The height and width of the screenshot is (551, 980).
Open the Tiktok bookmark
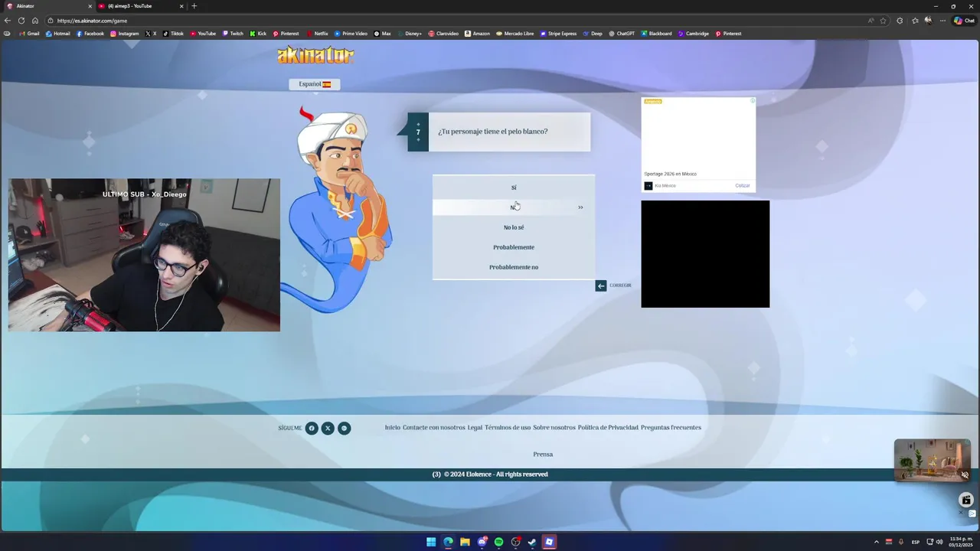tap(173, 34)
